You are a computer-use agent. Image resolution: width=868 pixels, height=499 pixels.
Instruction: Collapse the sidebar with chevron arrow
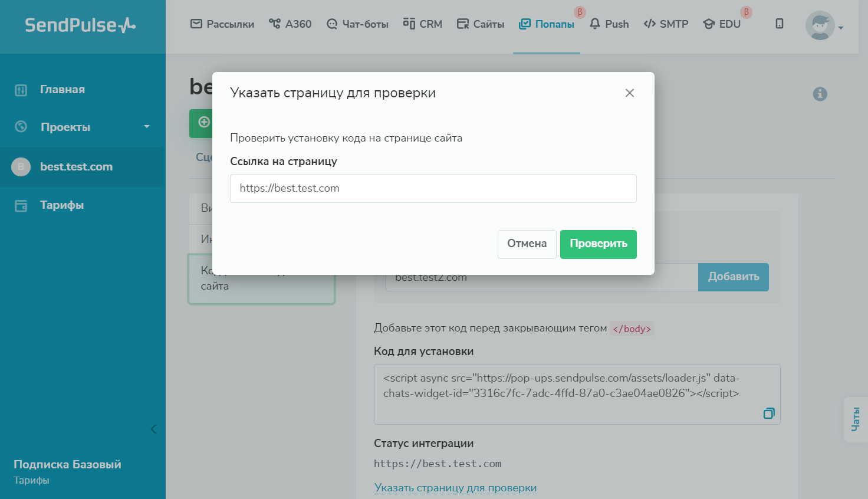[153, 429]
